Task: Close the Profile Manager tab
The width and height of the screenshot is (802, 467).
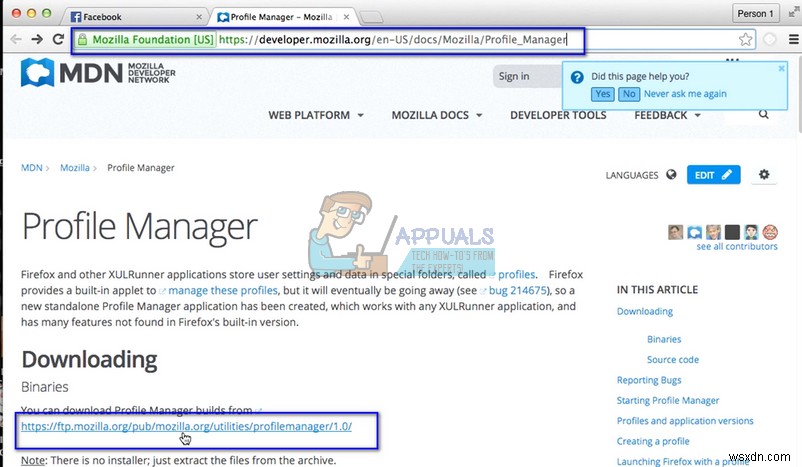Action: (x=346, y=17)
